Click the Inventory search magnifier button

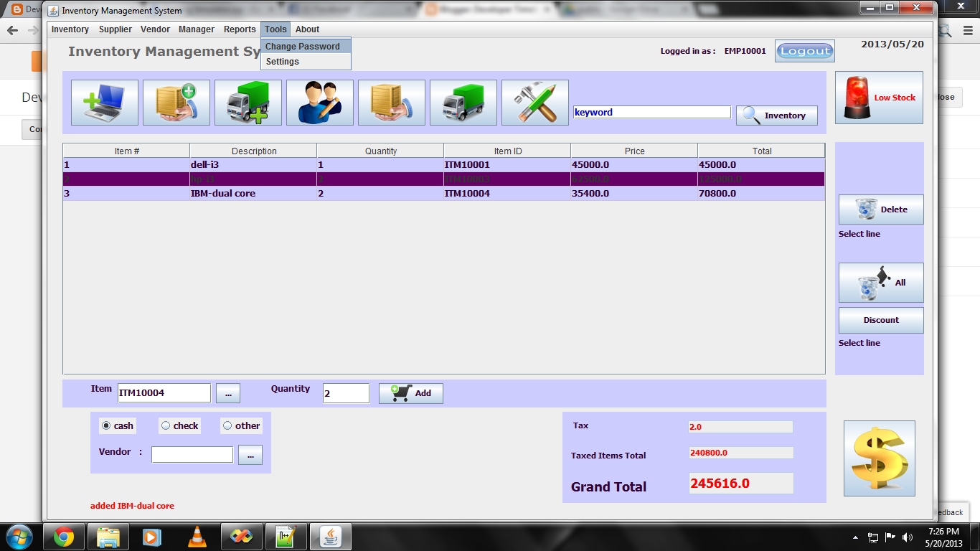(x=777, y=116)
